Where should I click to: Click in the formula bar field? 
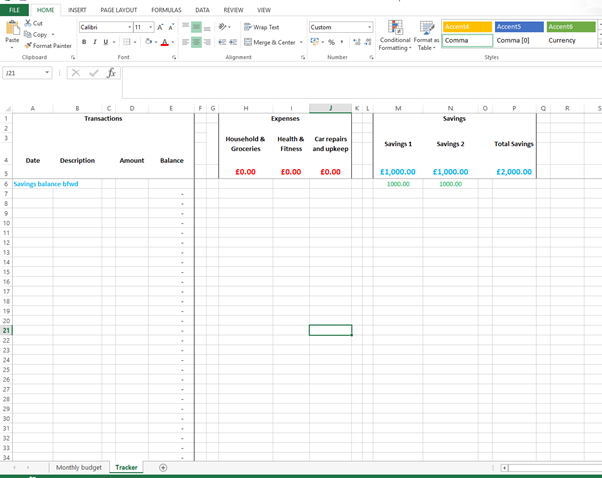pyautogui.click(x=362, y=83)
